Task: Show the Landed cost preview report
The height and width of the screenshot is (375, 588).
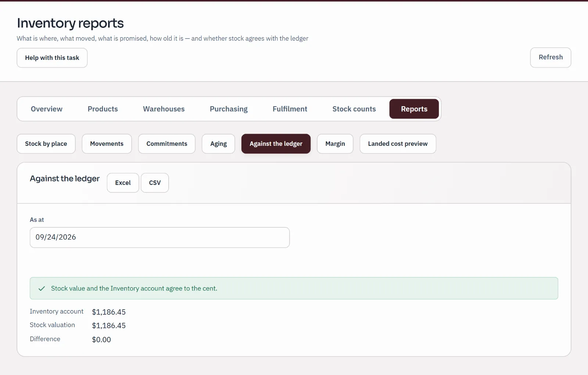Action: (398, 144)
